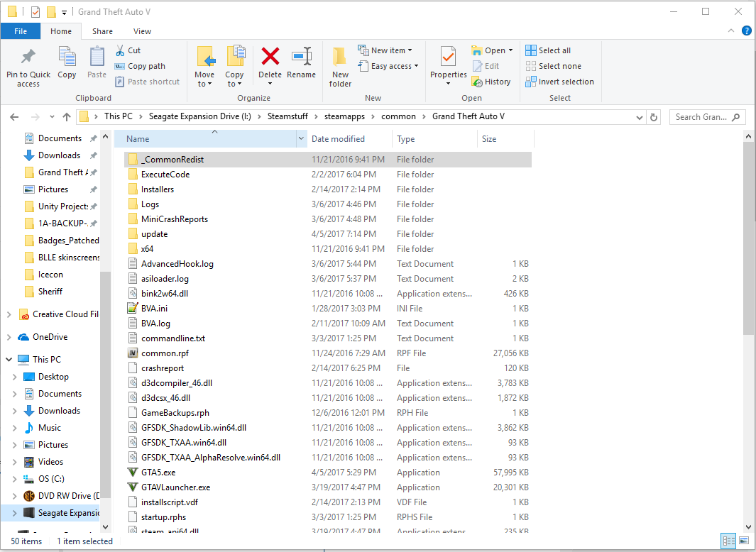This screenshot has width=756, height=552.
Task: Select OS (C:) drive in tree
Action: tap(51, 479)
